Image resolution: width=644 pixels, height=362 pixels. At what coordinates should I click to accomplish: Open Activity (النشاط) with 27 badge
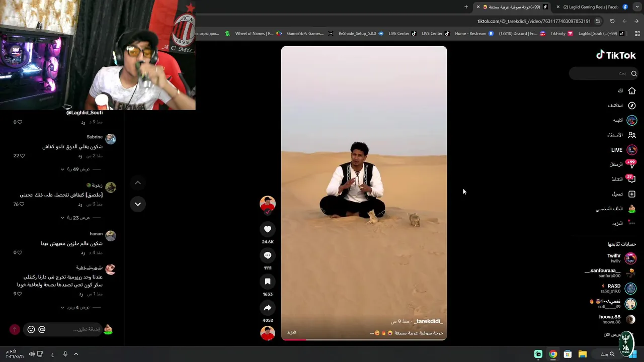pos(623,179)
